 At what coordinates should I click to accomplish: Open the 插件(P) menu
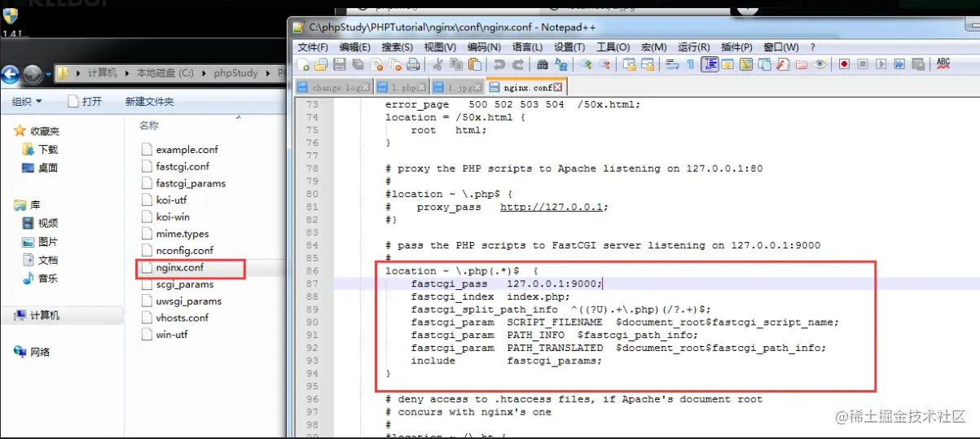737,47
